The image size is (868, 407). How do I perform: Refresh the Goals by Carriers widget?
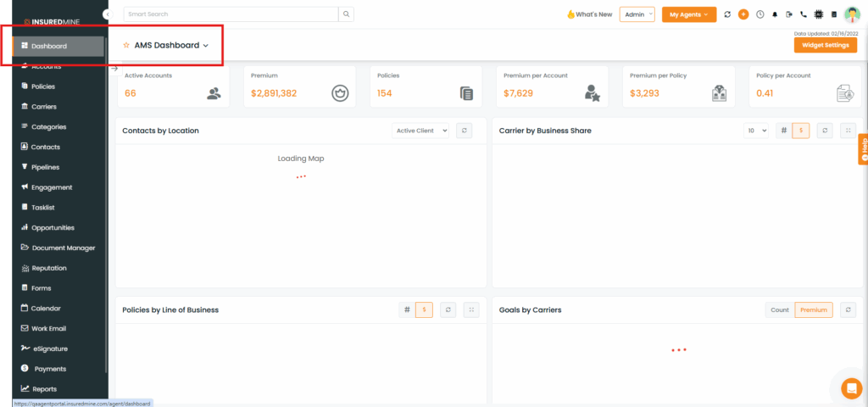[x=848, y=309]
